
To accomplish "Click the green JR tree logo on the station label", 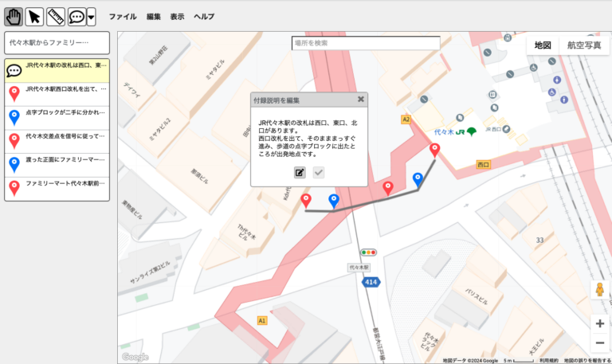I will [472, 132].
